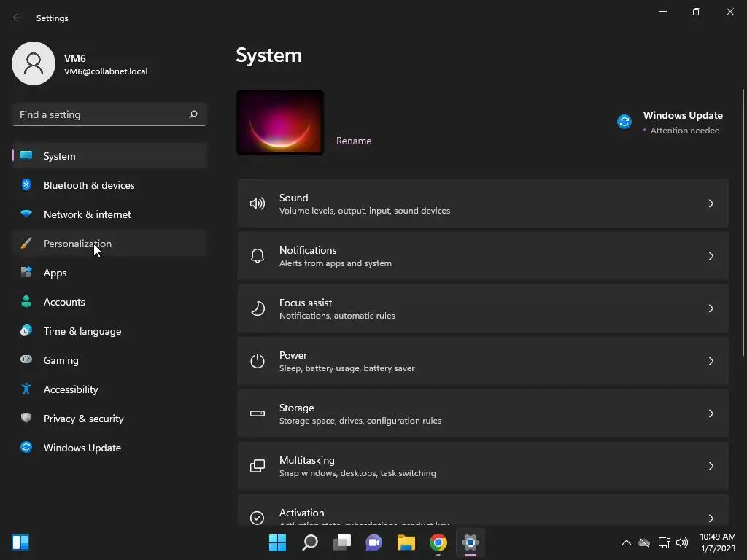Expand Multitasking chevron arrow

coord(711,466)
